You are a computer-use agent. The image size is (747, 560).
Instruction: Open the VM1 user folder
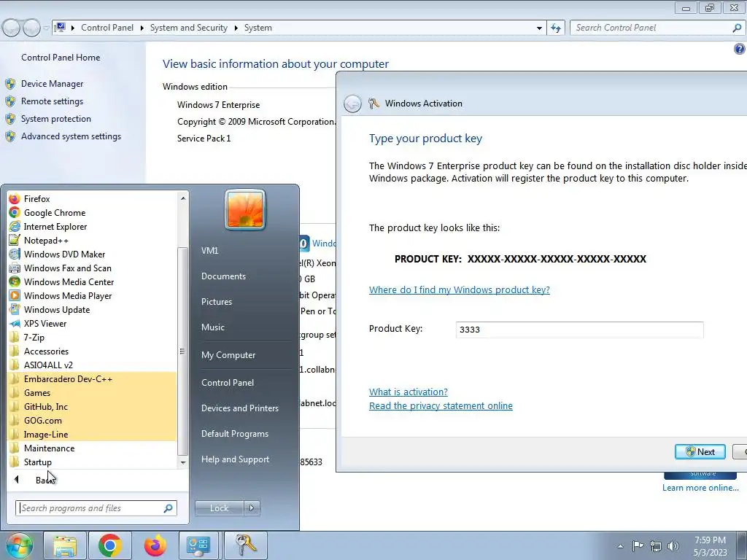point(209,251)
